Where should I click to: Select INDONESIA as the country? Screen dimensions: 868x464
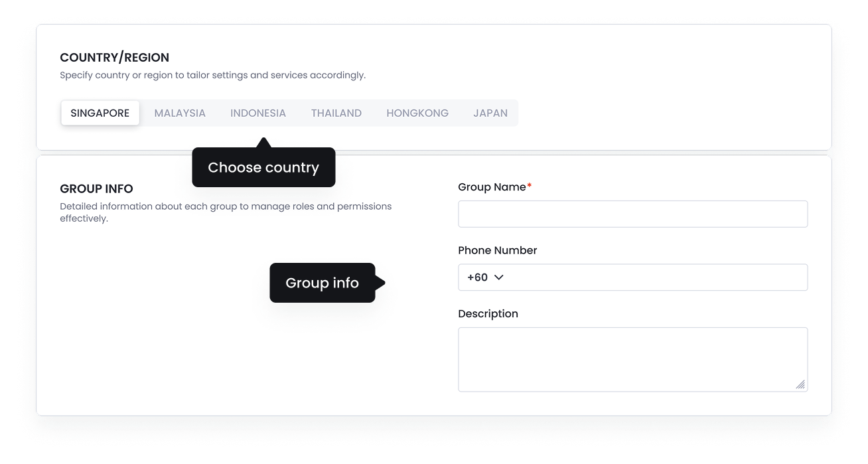(257, 113)
